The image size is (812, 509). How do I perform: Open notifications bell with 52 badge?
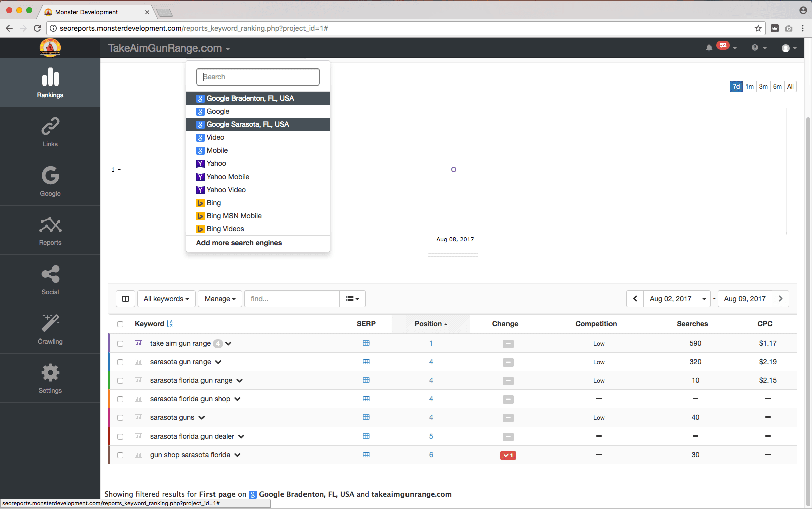(x=721, y=47)
